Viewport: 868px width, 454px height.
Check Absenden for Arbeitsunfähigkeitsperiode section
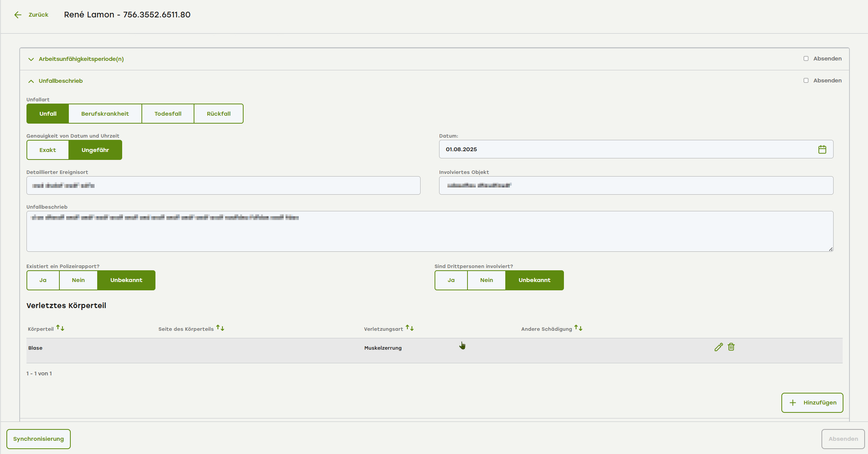(806, 59)
